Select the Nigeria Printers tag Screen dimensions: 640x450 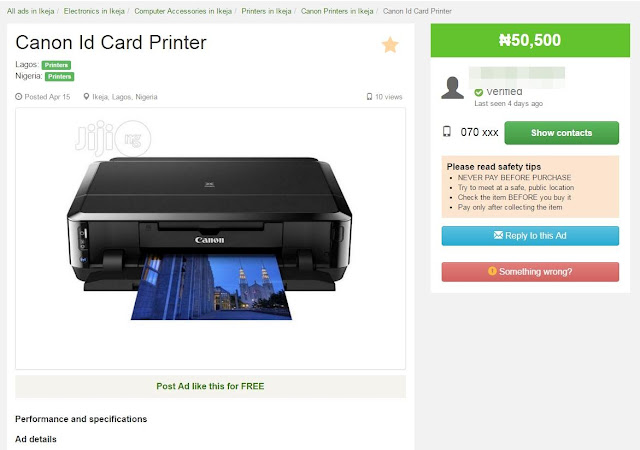(x=60, y=76)
